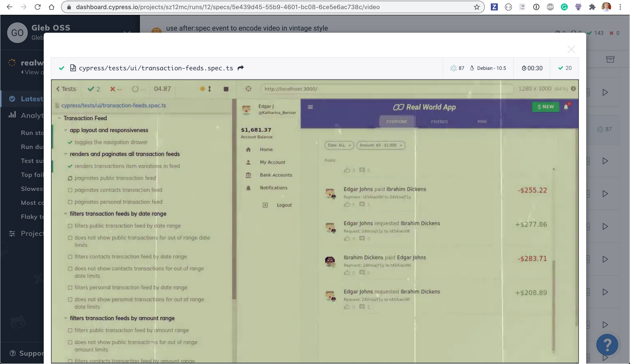630x364 pixels.
Task: Click the Logout icon in the sidebar
Action: click(265, 205)
